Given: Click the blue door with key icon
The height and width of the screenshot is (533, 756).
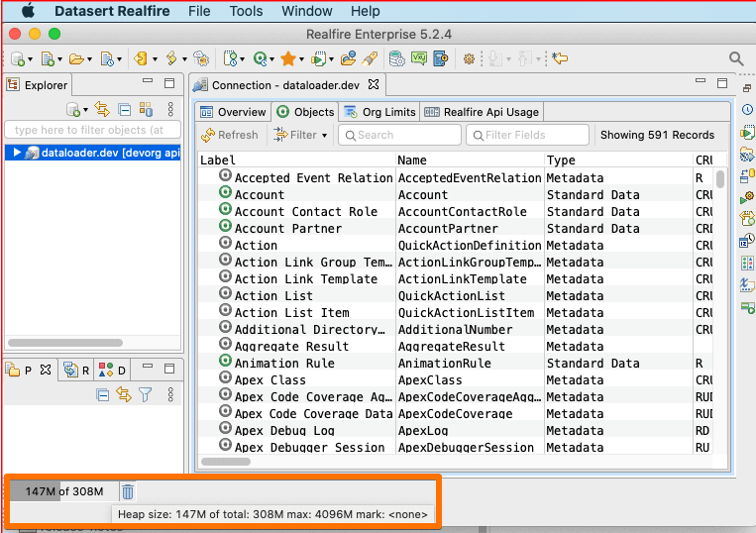Looking at the screenshot, I should point(440,58).
